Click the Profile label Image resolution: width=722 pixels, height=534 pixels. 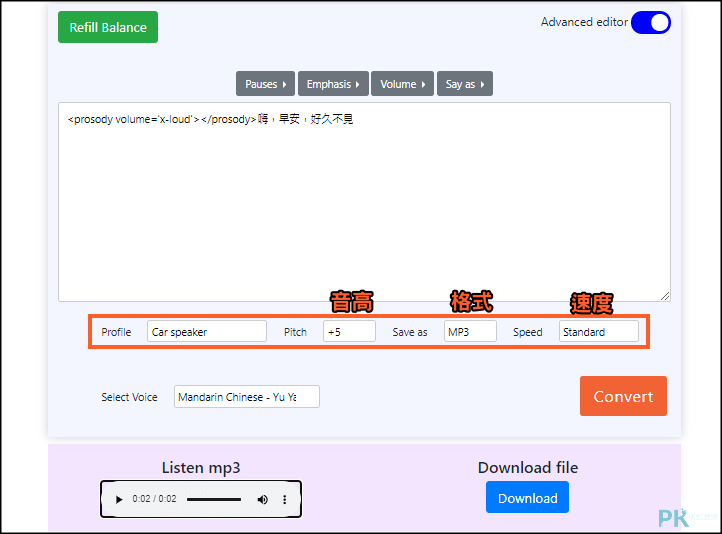(x=116, y=332)
